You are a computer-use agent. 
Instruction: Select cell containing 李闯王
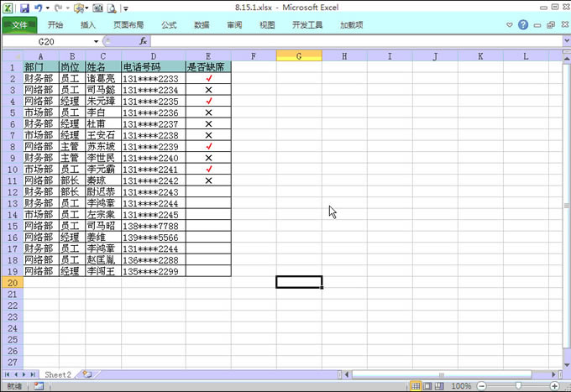click(x=103, y=271)
